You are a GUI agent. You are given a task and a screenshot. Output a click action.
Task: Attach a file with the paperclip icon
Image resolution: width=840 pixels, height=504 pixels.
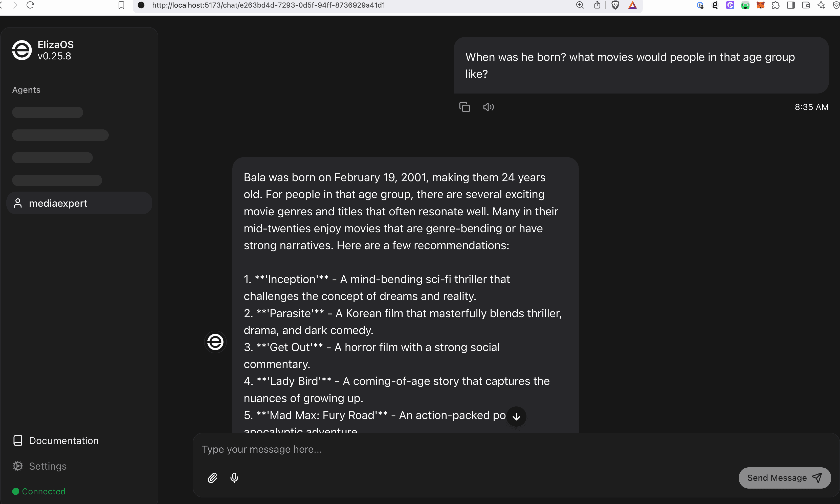(212, 478)
